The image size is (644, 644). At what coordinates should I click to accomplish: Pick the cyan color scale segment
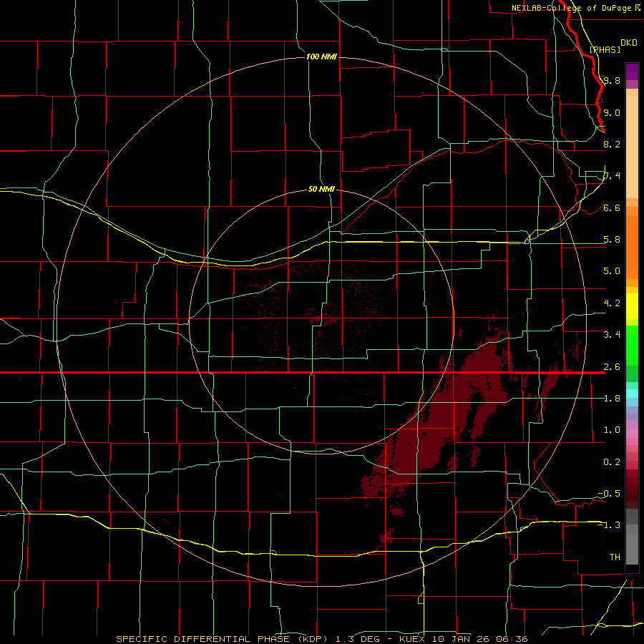632,394
